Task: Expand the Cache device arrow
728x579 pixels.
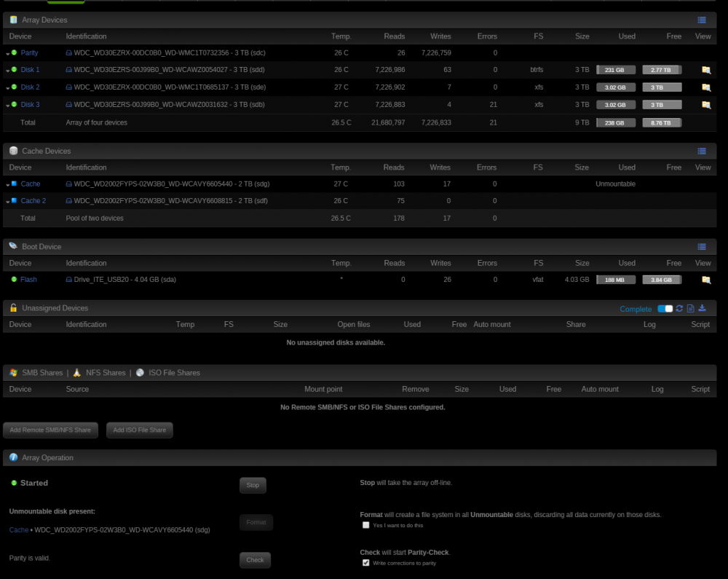Action: [8, 185]
